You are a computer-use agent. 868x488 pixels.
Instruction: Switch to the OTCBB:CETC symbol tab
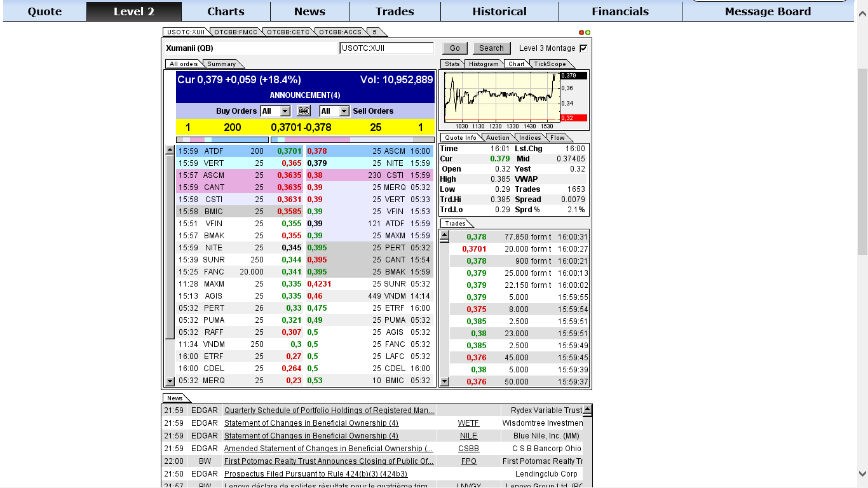click(288, 32)
